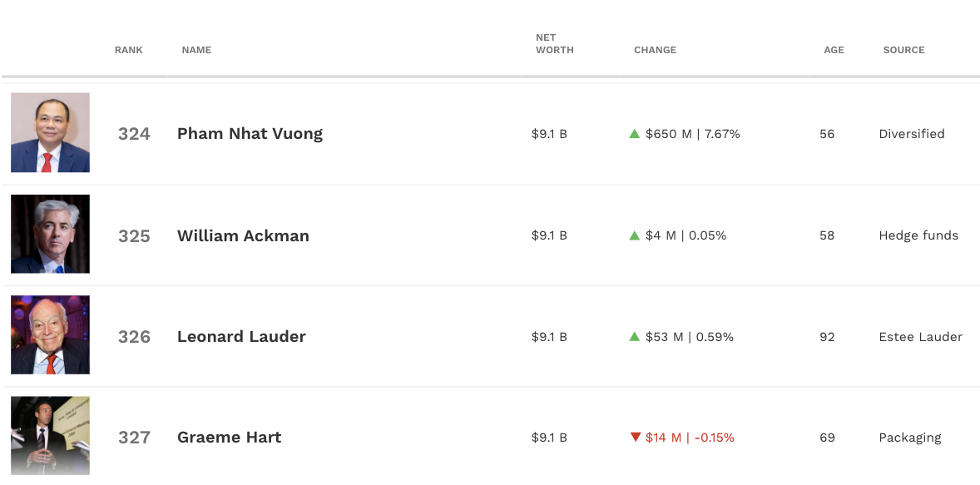Viewport: 980px width, 485px height.
Task: Open Graeme Hart's profile link
Action: tap(230, 437)
